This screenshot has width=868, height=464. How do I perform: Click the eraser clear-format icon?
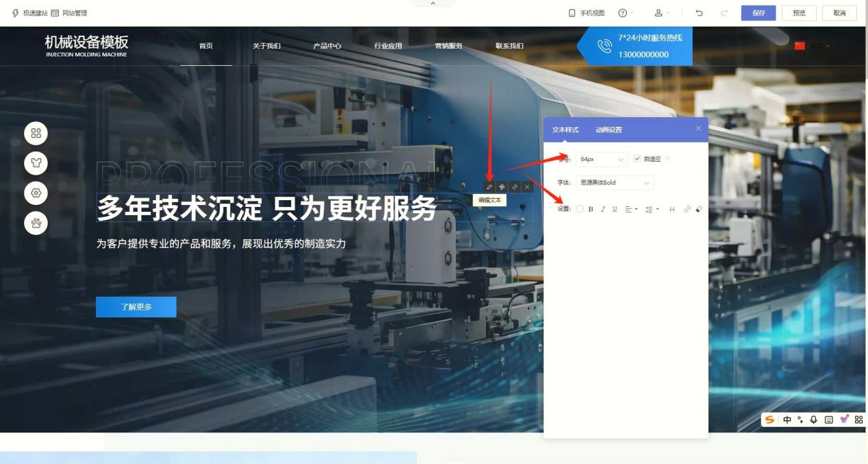[x=699, y=209]
